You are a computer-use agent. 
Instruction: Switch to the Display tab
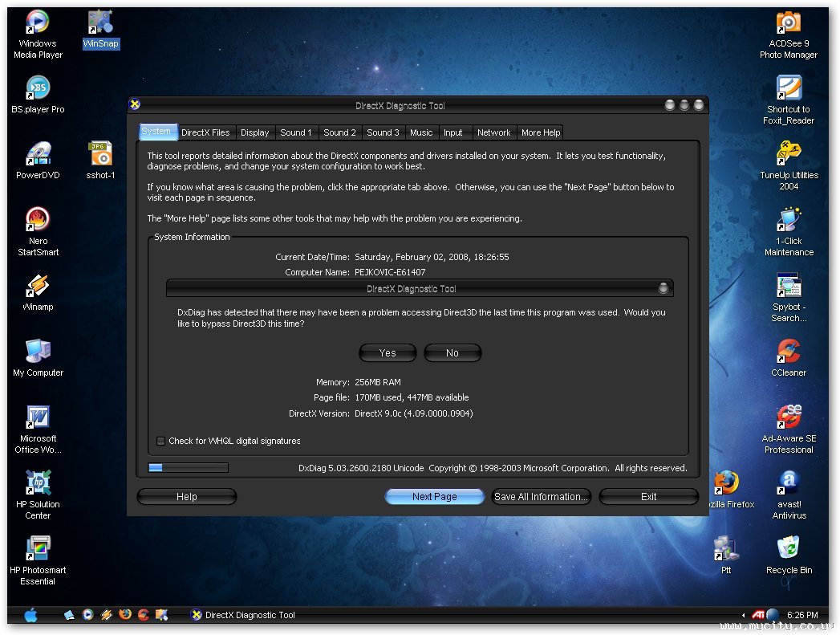pyautogui.click(x=254, y=132)
